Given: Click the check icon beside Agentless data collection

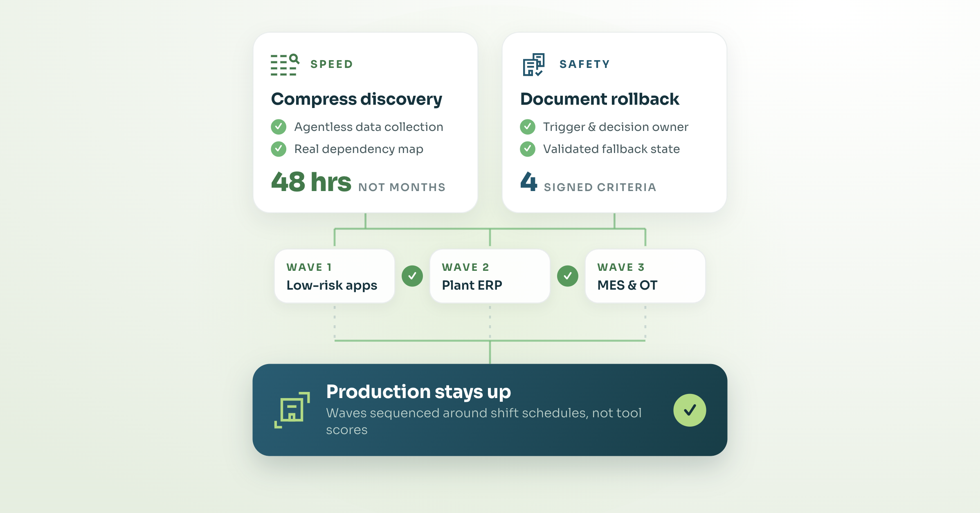Looking at the screenshot, I should point(279,127).
